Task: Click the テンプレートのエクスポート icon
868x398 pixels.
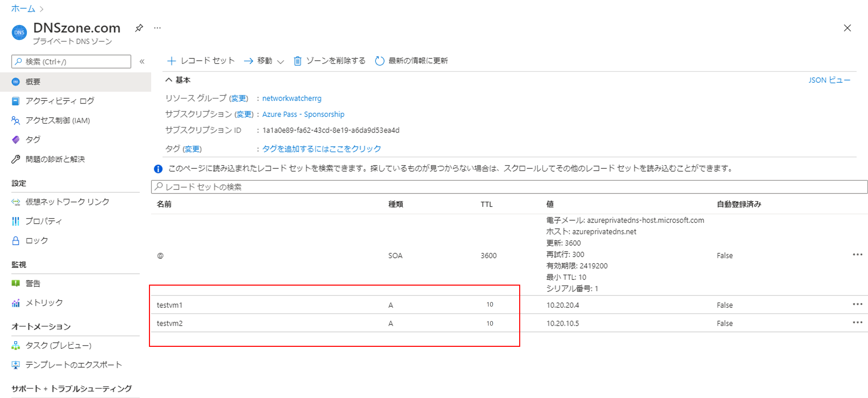Action: click(15, 365)
